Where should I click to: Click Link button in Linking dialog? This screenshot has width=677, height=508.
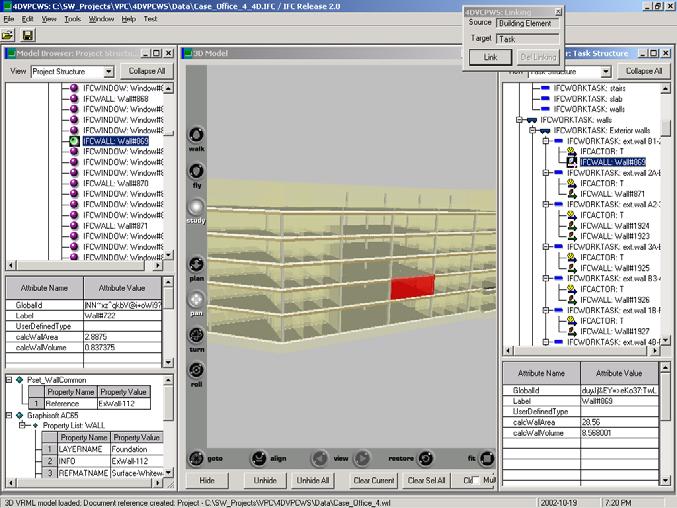point(490,57)
